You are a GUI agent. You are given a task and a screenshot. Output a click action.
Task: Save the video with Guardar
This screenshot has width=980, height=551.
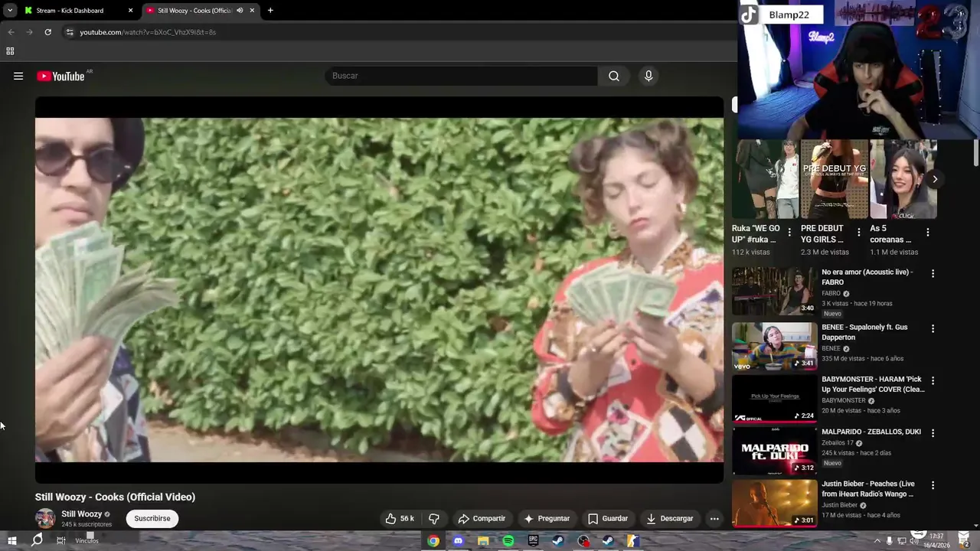[607, 518]
